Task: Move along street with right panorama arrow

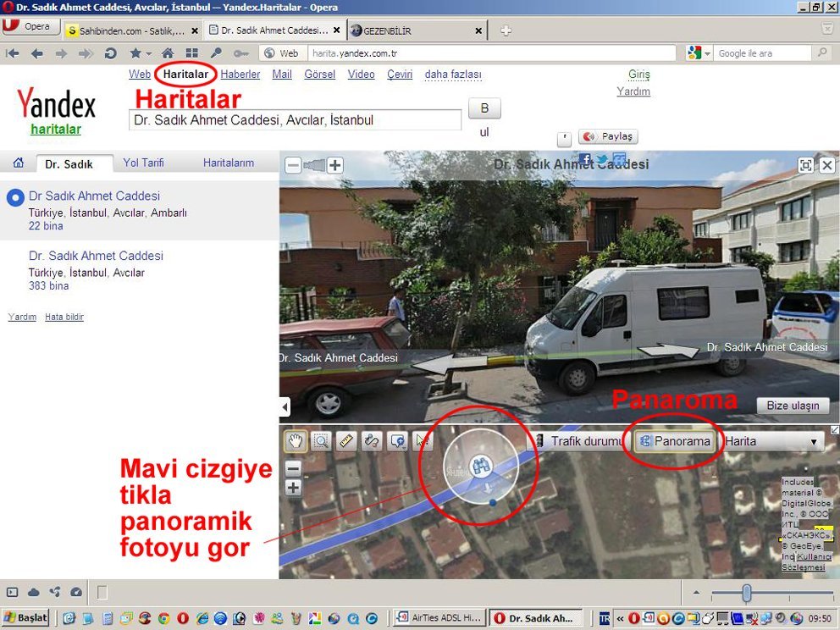Action: [667, 351]
